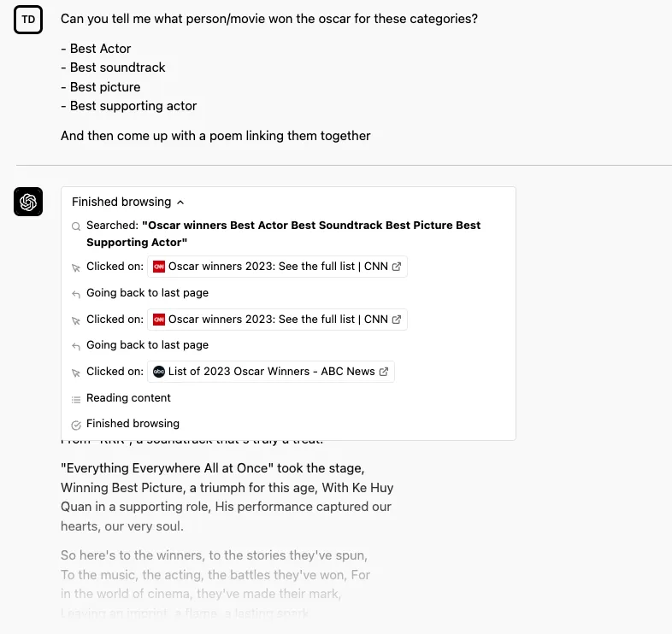Click the CNN logo in first result

point(159,267)
